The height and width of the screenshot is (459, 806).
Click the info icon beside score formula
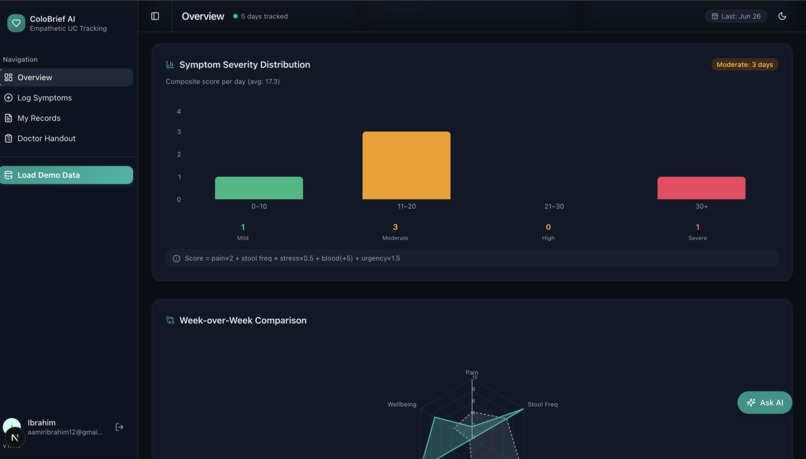176,259
